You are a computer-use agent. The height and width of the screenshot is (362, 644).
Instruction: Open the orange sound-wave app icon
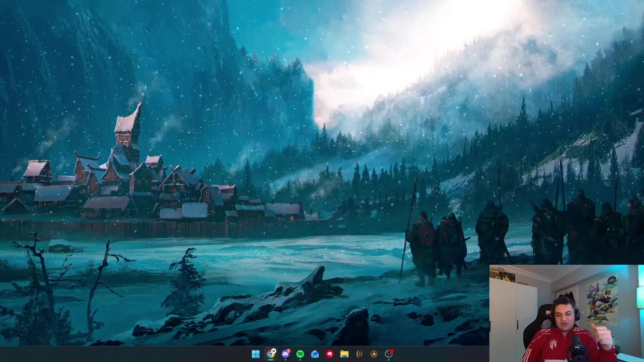(359, 354)
